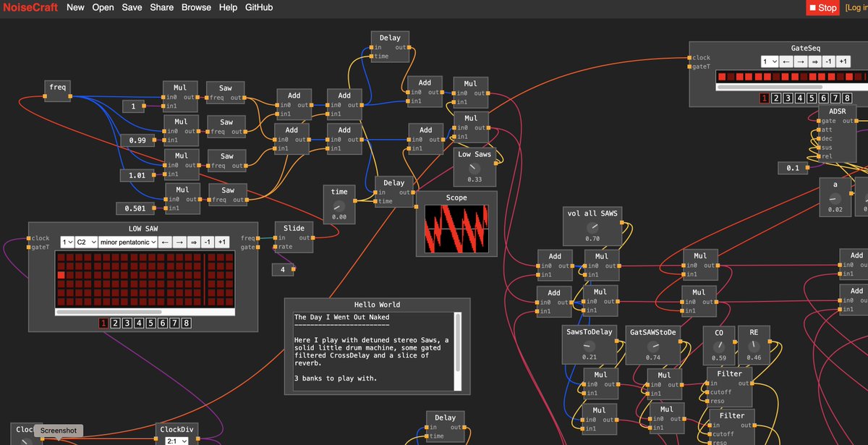The image size is (868, 445).
Task: Select GateSeq pattern 4
Action: pyautogui.click(x=800, y=98)
